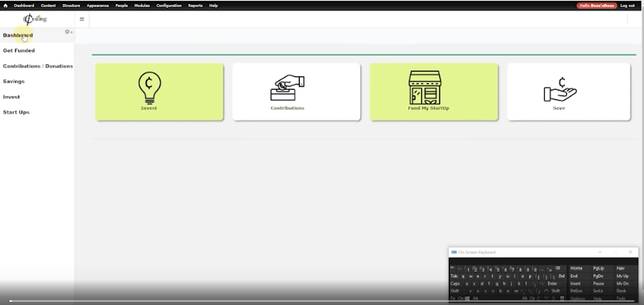Open Savings in the sidebar
The image size is (644, 305).
[13, 81]
